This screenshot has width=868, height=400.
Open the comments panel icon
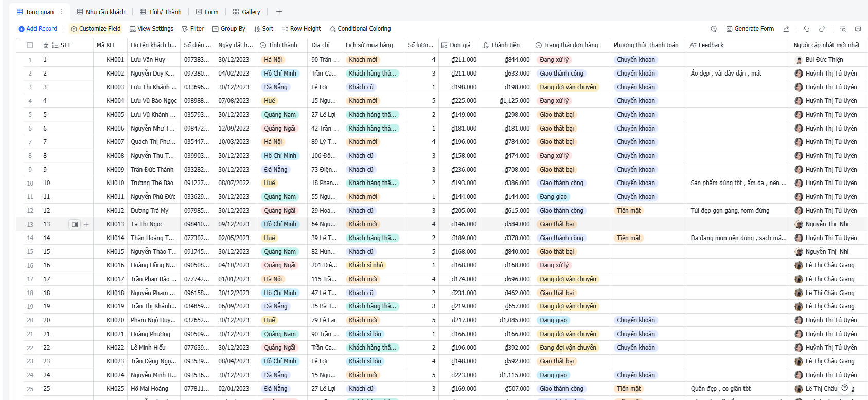point(858,29)
